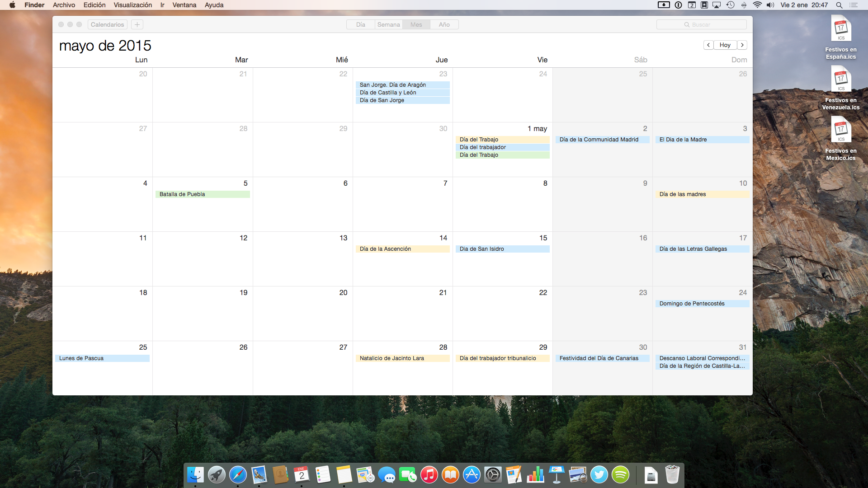Switch to Día view
Screen dimensions: 868x488
tap(360, 24)
